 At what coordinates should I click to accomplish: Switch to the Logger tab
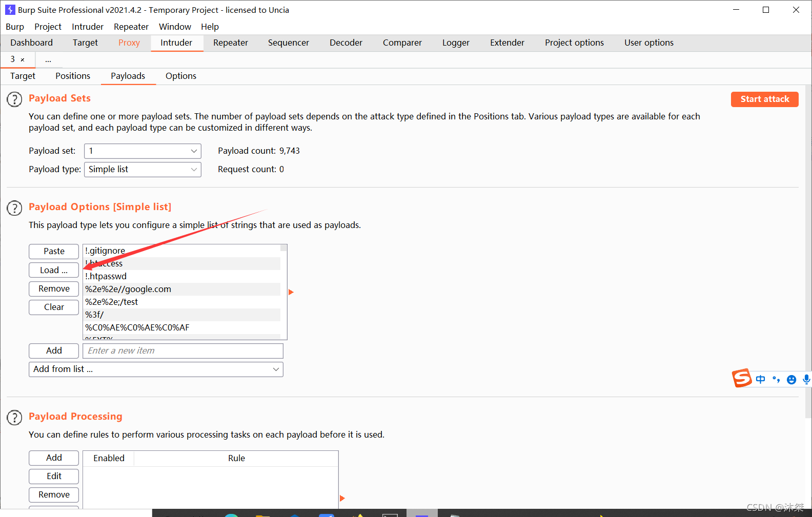[x=456, y=43]
